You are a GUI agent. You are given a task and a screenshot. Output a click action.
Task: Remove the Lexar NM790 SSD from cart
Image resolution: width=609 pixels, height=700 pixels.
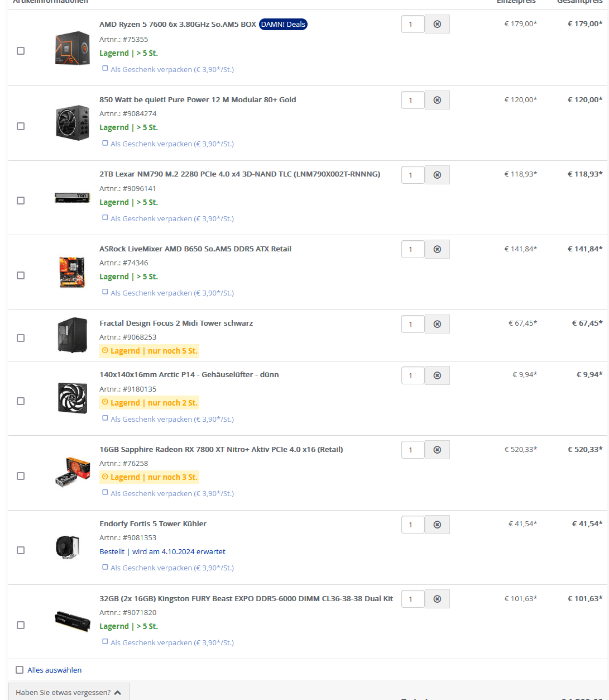[437, 175]
